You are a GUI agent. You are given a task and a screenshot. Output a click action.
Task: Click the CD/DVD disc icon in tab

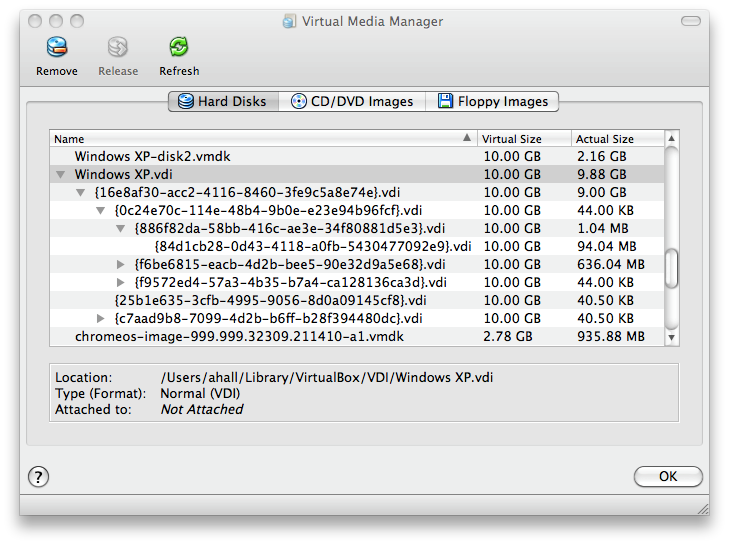coord(299,101)
